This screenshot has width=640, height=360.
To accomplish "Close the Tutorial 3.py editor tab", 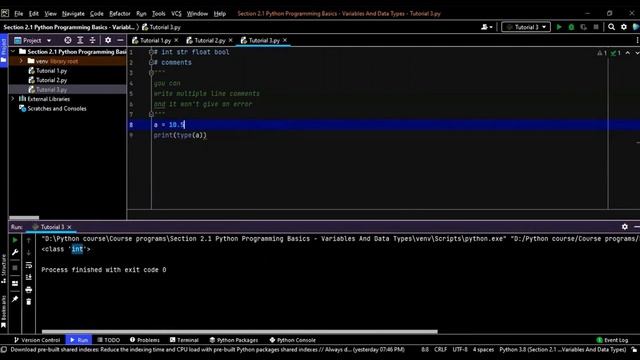I will click(x=285, y=40).
